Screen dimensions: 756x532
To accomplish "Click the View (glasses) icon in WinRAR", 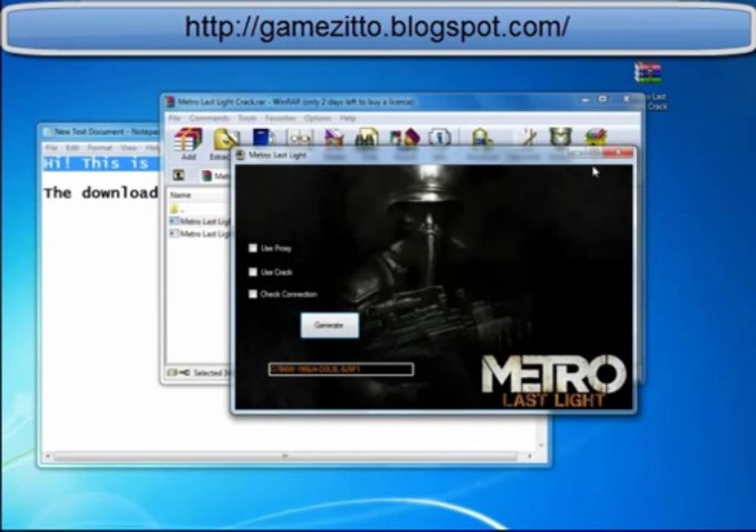I will tap(301, 139).
